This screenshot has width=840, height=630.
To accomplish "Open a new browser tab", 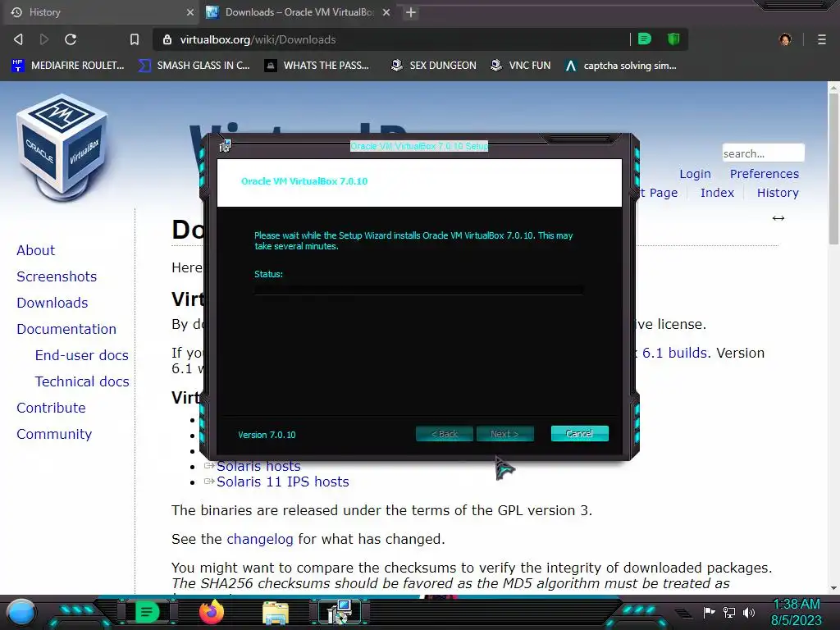I will tap(411, 12).
